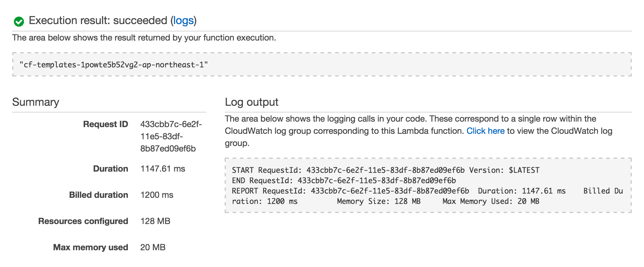Click the Resources configured value 128 MB
This screenshot has width=644, height=267.
coord(155,221)
